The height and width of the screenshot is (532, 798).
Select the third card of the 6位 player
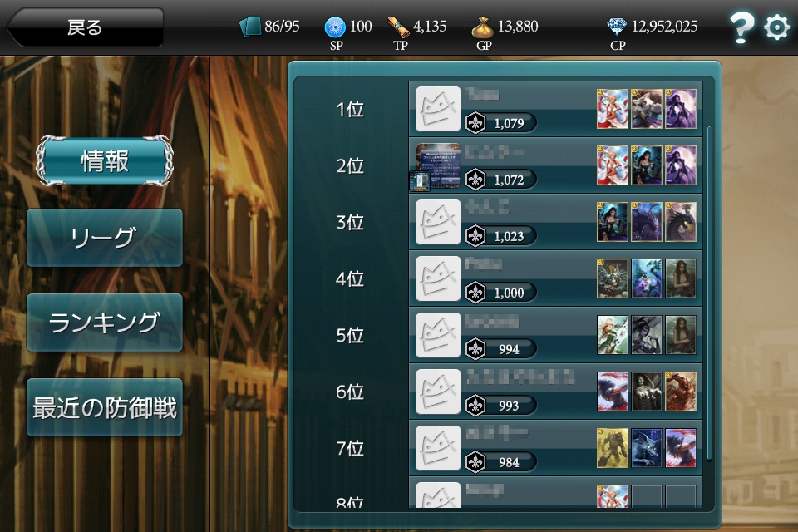(x=681, y=392)
